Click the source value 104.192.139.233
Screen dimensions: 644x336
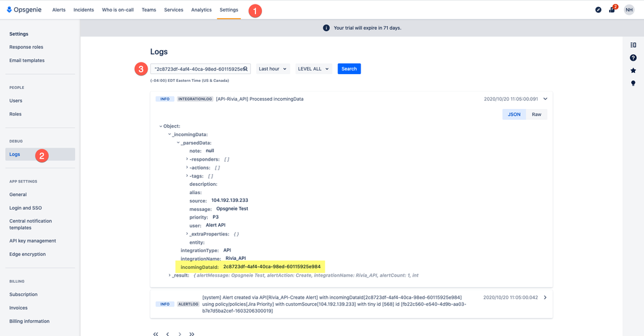[x=230, y=201]
